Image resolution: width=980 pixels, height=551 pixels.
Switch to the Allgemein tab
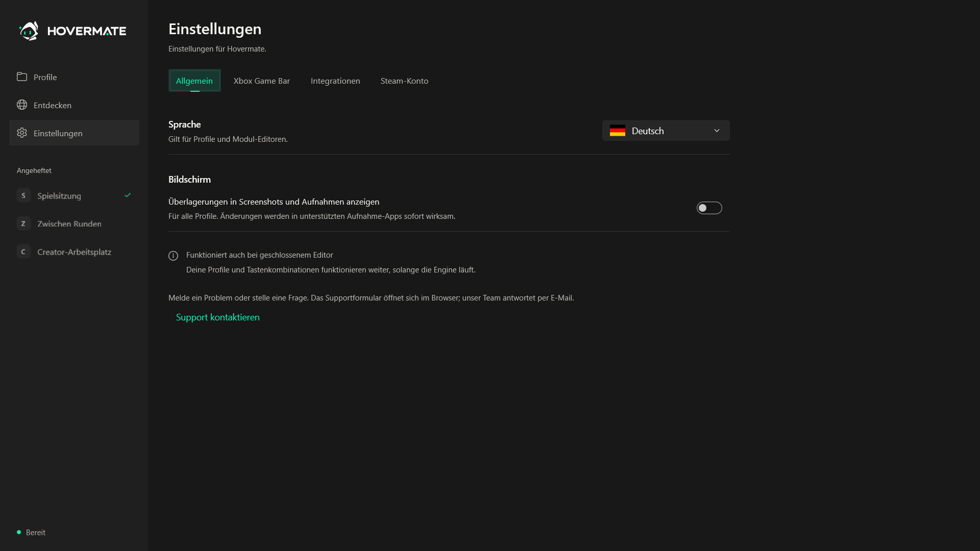(x=194, y=81)
